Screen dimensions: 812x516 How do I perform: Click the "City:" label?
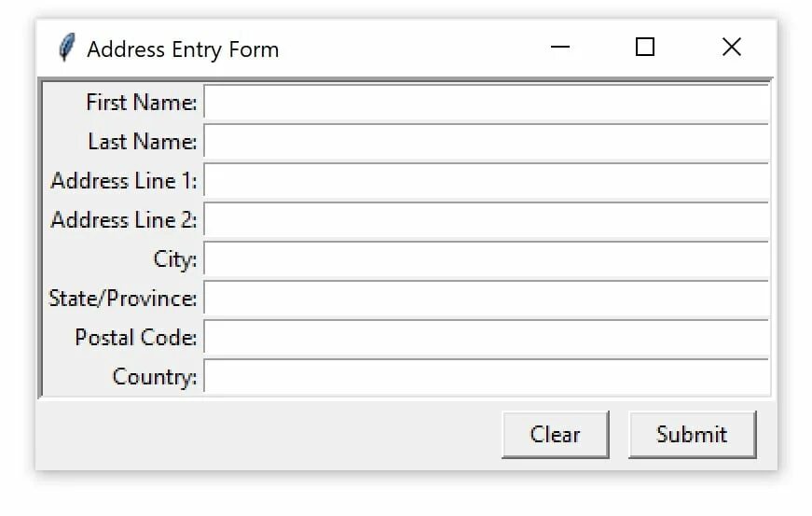pyautogui.click(x=175, y=259)
